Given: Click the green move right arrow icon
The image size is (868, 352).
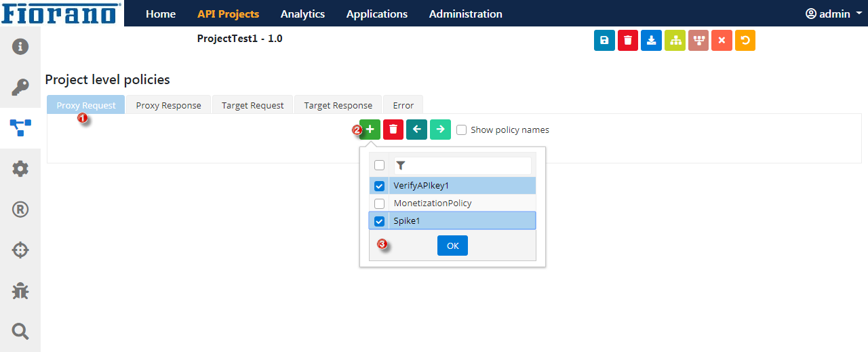Looking at the screenshot, I should [x=440, y=130].
